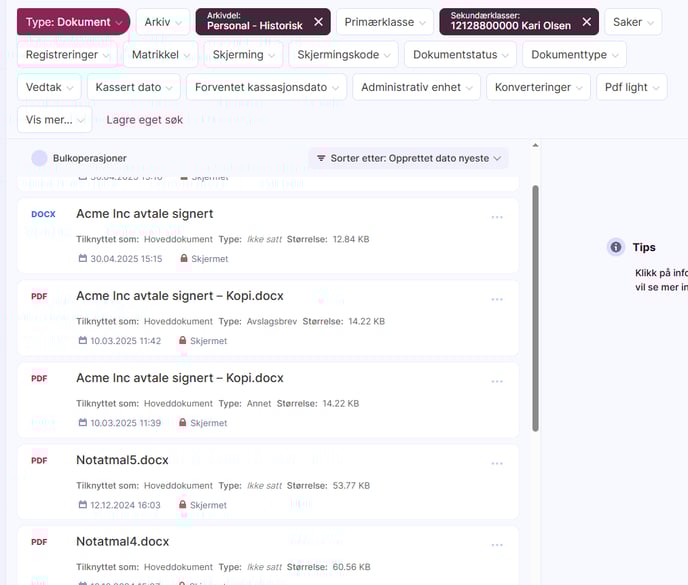The width and height of the screenshot is (688, 585).
Task: Click the info icon next to Tips
Action: point(616,247)
